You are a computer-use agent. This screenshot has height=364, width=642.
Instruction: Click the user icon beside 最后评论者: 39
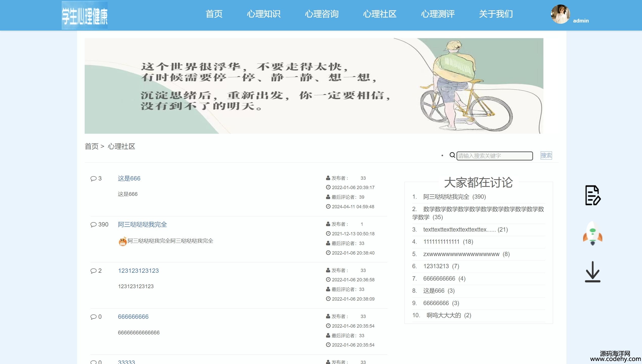(328, 197)
